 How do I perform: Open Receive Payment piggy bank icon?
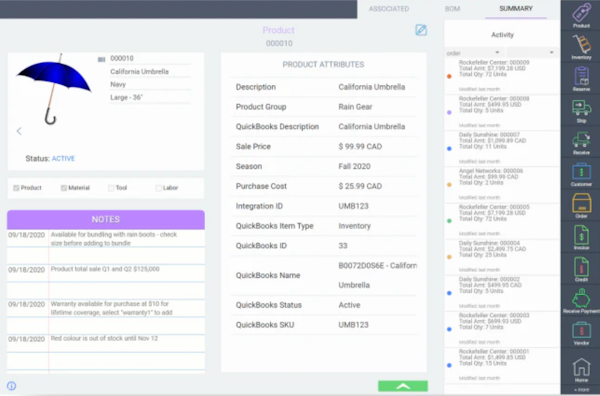[581, 301]
